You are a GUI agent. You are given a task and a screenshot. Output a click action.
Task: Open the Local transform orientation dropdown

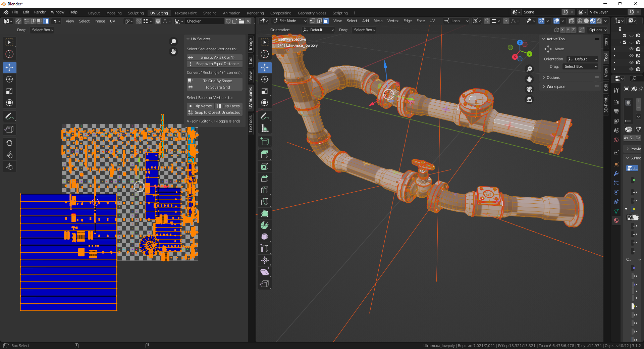456,21
